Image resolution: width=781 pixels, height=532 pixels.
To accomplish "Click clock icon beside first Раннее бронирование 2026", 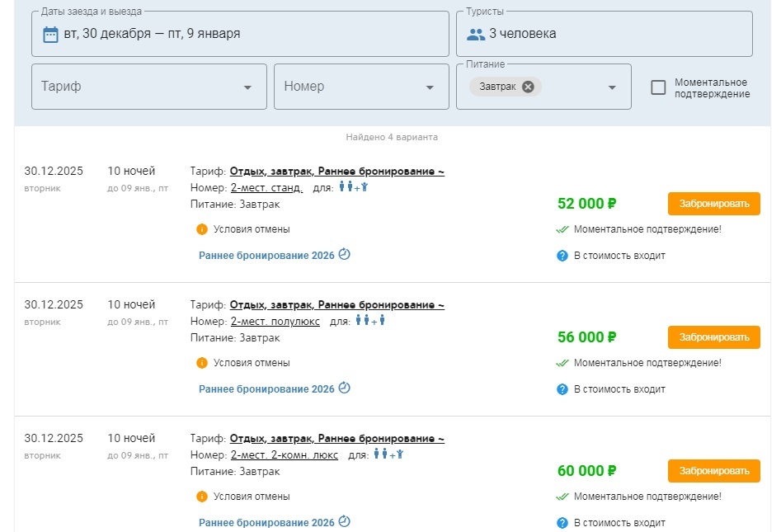I will [x=345, y=255].
